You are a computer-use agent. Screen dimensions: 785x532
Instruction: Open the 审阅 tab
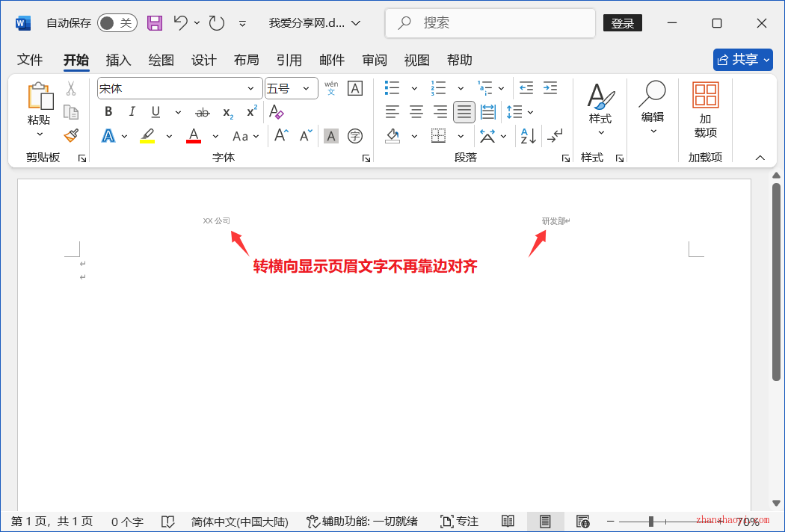tap(375, 60)
